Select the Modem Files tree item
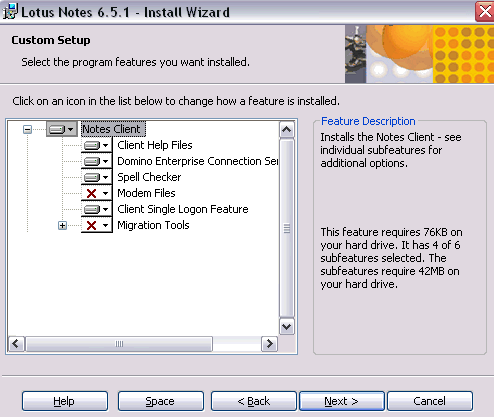This screenshot has height=417, width=494. tap(146, 193)
